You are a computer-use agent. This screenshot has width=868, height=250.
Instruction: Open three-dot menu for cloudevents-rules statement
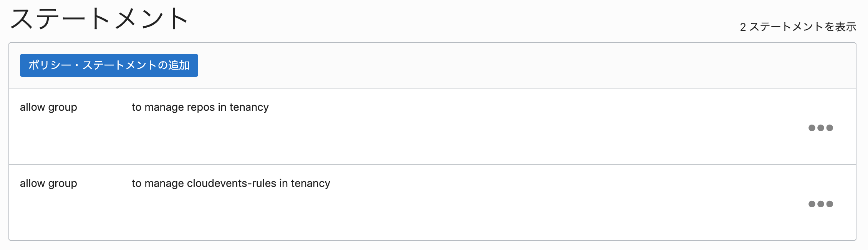coord(820,204)
